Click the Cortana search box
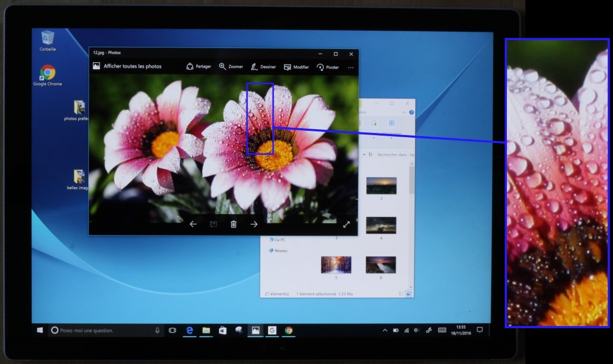The image size is (613, 364). click(106, 330)
